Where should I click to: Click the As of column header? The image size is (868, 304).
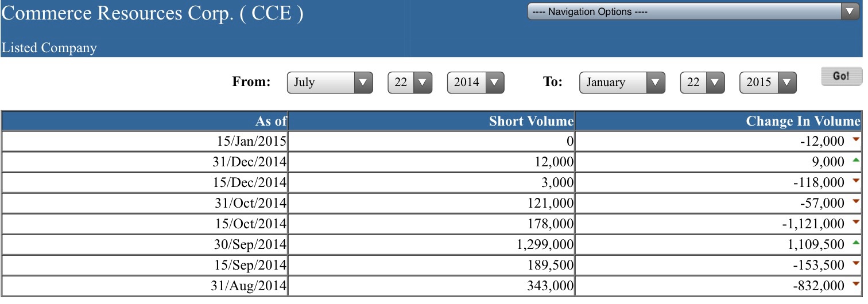(271, 121)
